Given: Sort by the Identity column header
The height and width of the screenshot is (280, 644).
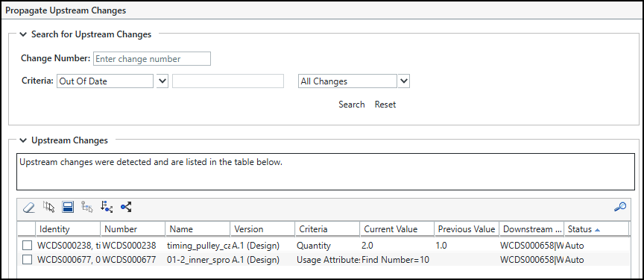Looking at the screenshot, I should pyautogui.click(x=68, y=229).
